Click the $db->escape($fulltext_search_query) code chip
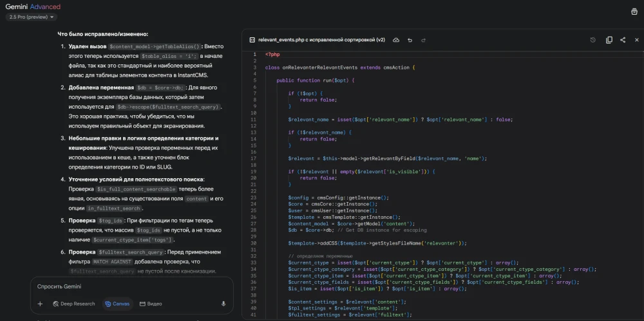 pyautogui.click(x=168, y=107)
